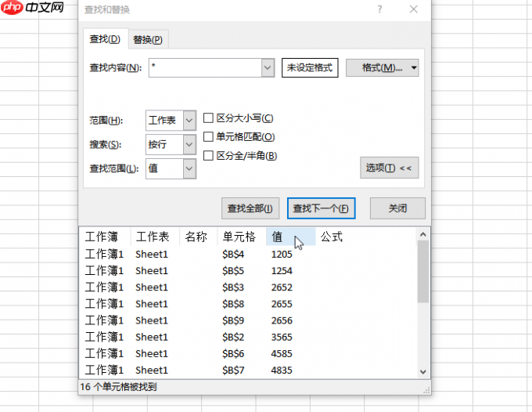Select the result row with $B$3
532x412 pixels.
[248, 287]
